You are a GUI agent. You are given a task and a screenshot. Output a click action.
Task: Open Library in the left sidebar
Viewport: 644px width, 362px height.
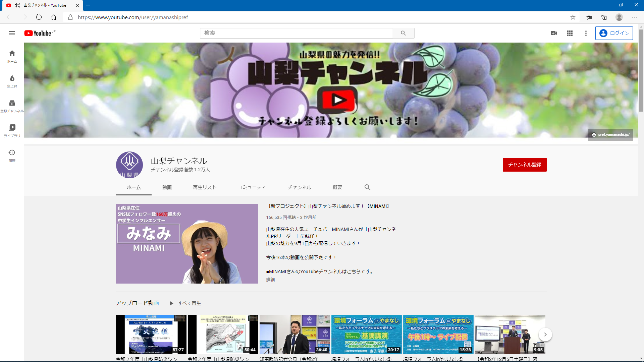click(x=12, y=131)
